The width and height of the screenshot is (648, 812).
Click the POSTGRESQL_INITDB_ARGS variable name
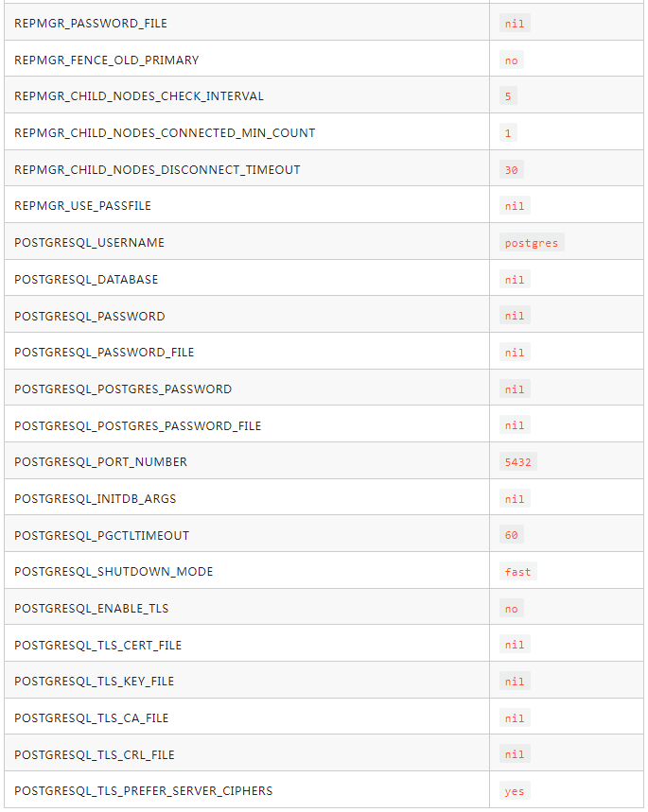[96, 499]
